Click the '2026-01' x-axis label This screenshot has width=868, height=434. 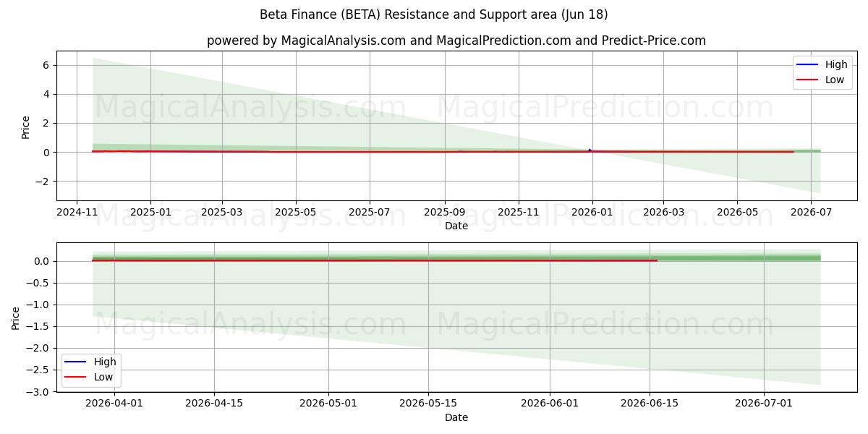pyautogui.click(x=592, y=213)
